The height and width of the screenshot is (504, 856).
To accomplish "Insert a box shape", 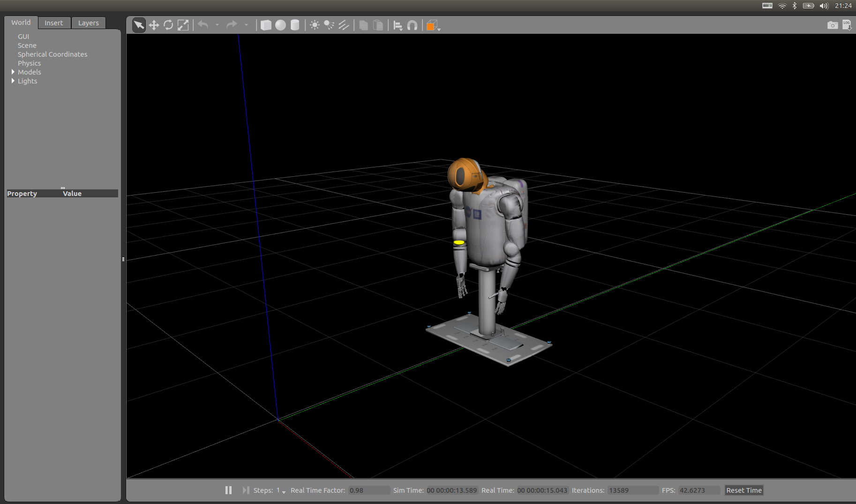I will [x=266, y=25].
